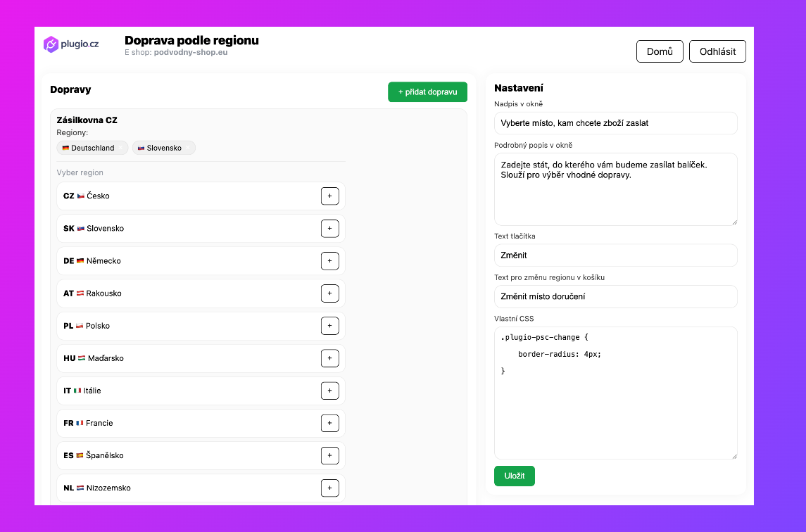Image resolution: width=806 pixels, height=532 pixels.
Task: Go to Domů in header
Action: [x=660, y=51]
